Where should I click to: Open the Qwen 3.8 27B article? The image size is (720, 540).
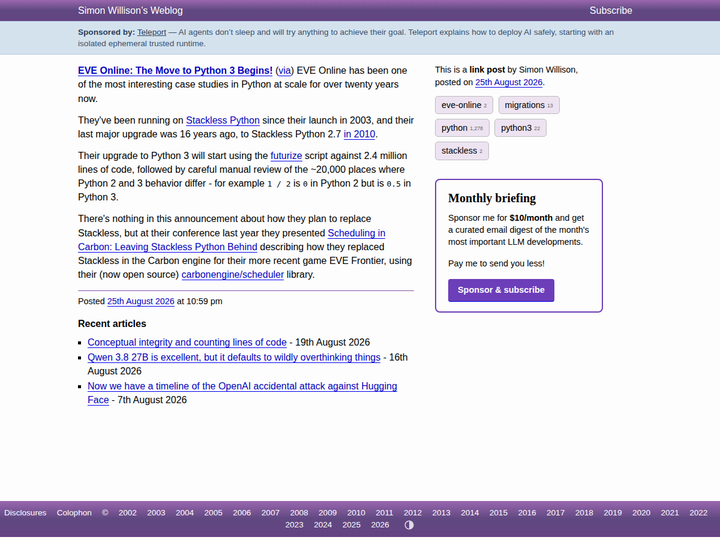[234, 357]
